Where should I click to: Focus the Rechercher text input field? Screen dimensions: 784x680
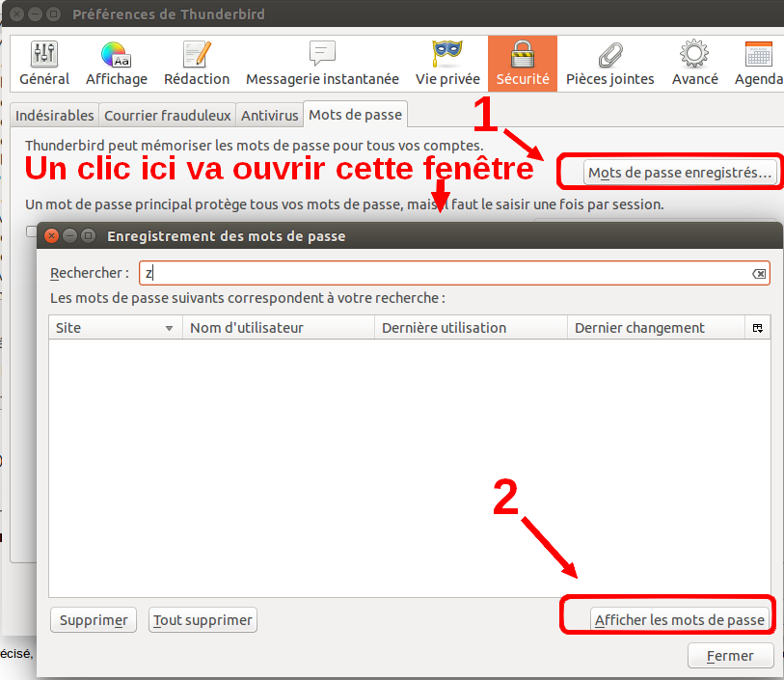click(x=444, y=274)
